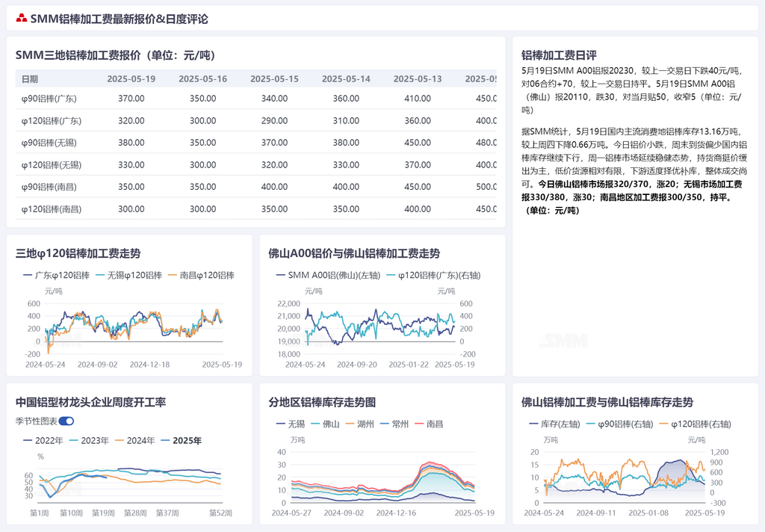Click 410.00 value for φ90铝棒(广东) on 05-13
Screen dimensions: 765x532
click(x=418, y=99)
